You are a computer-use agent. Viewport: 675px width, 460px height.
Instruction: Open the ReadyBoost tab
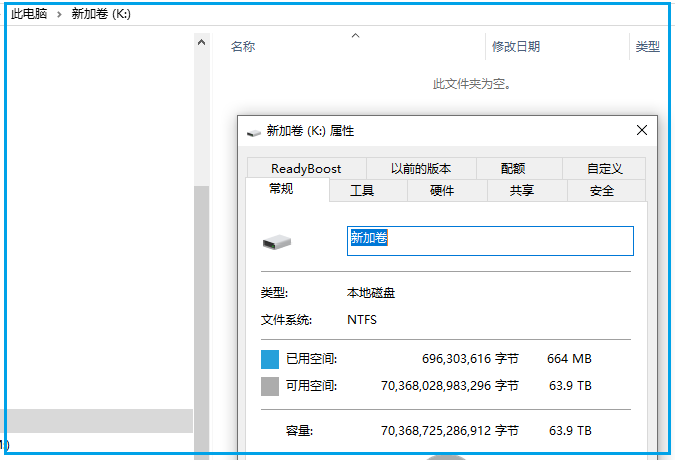[x=306, y=169]
